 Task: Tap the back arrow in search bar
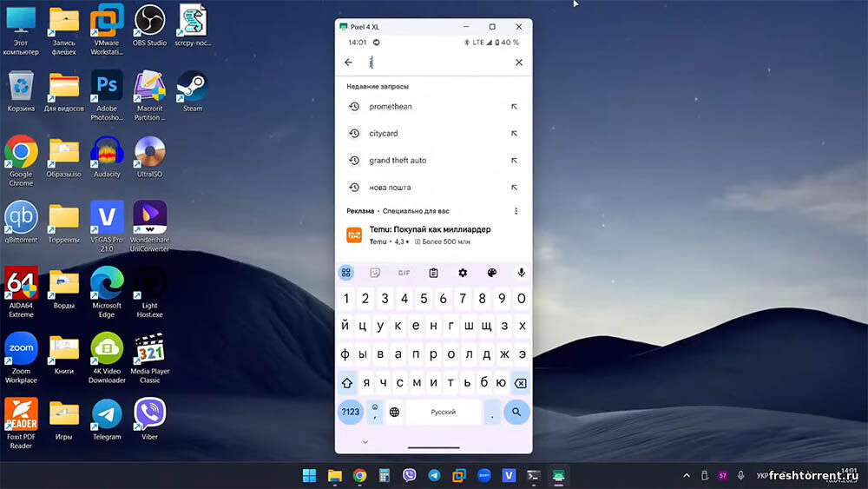click(x=349, y=63)
